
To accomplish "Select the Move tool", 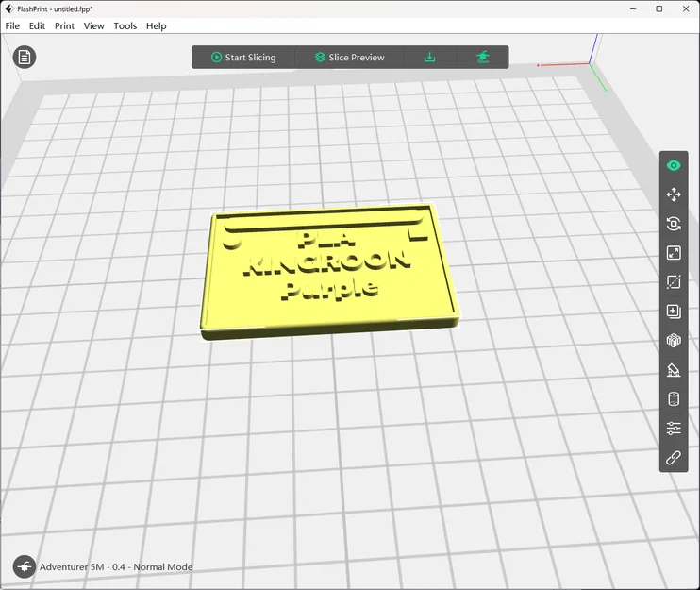I will [x=674, y=194].
